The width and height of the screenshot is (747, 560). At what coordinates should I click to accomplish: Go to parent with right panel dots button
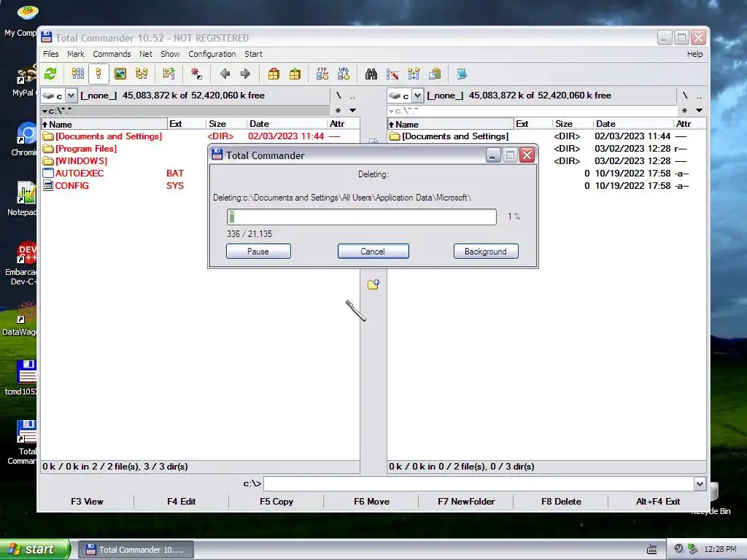point(699,96)
